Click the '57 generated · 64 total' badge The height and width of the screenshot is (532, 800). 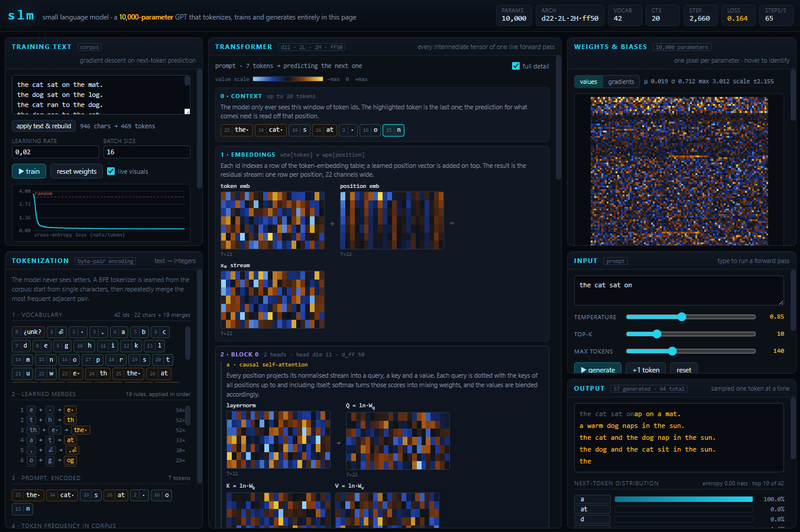(649, 389)
